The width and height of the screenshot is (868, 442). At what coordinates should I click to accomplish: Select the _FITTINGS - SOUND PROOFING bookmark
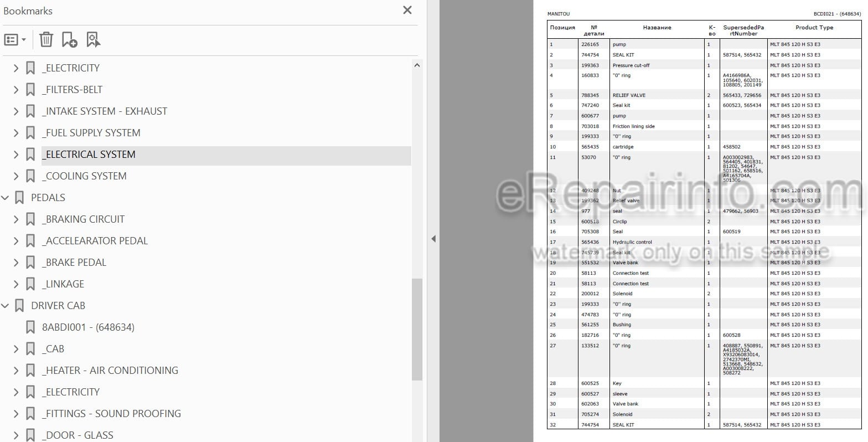pos(111,414)
